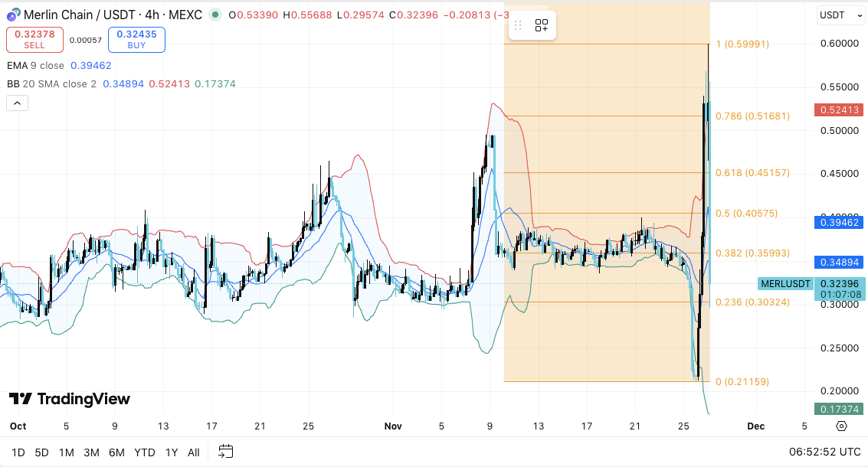Grab the floating toolbar drag handle

click(518, 25)
